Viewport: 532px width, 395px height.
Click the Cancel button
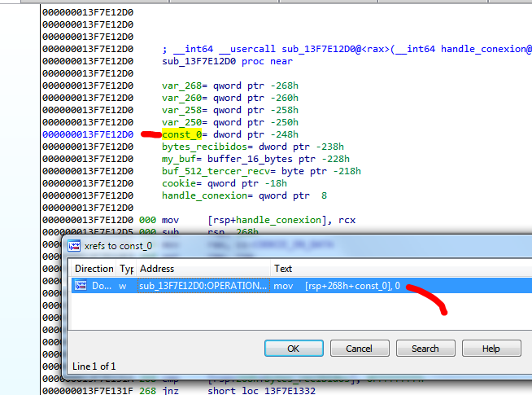pos(359,348)
